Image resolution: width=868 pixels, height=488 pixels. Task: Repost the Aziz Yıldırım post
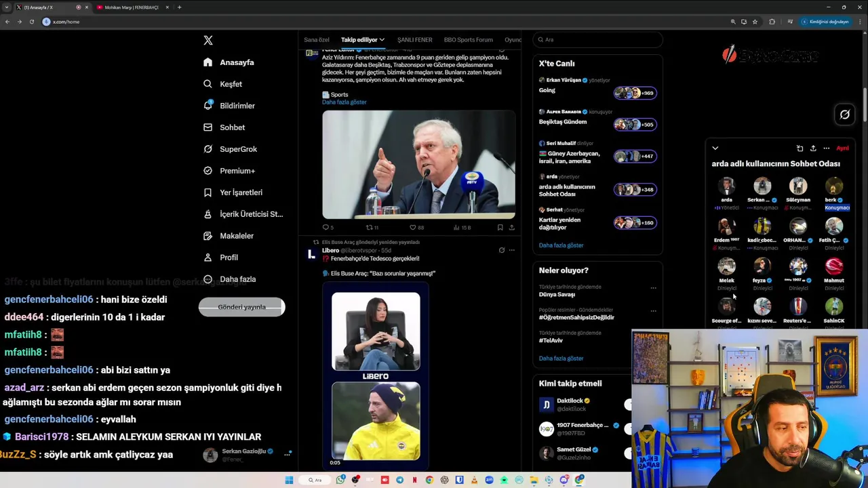372,228
